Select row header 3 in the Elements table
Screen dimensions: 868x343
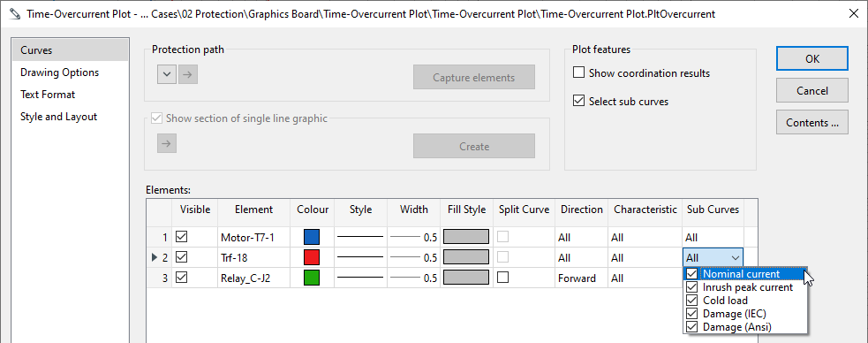160,278
